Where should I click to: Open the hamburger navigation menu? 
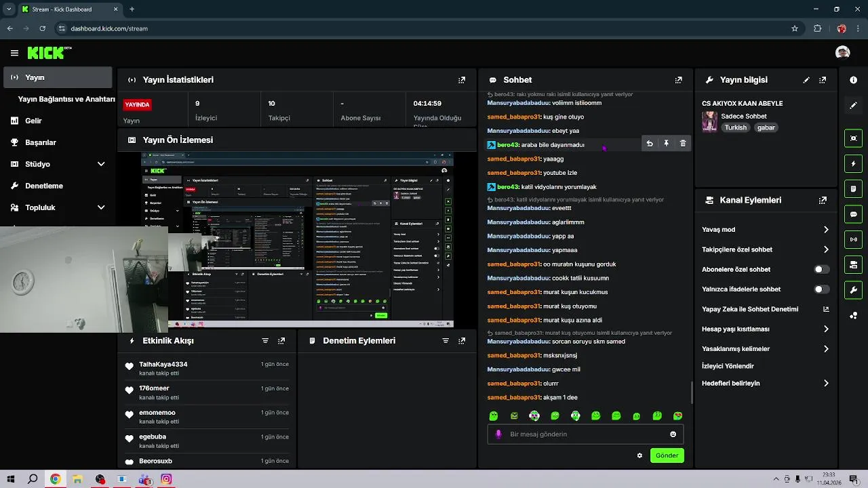tap(14, 53)
